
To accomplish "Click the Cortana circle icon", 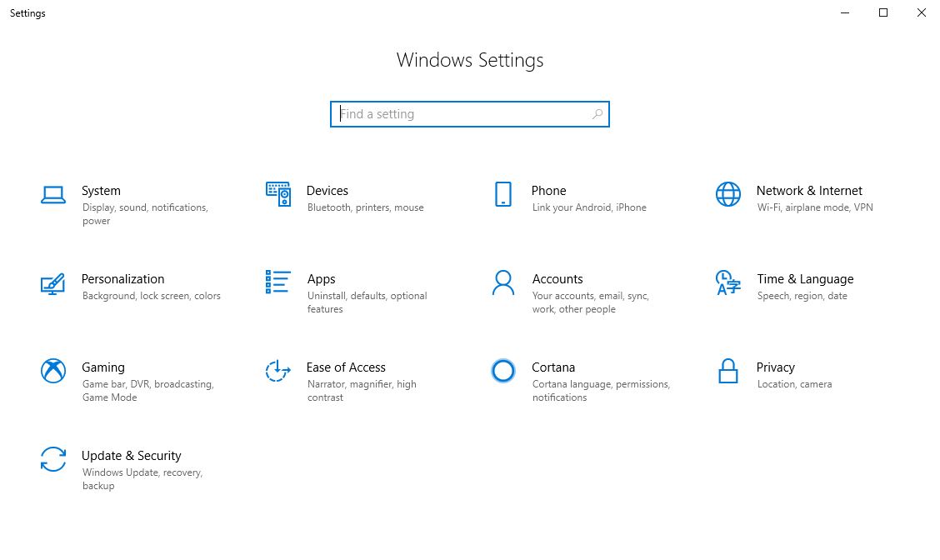I will click(503, 371).
